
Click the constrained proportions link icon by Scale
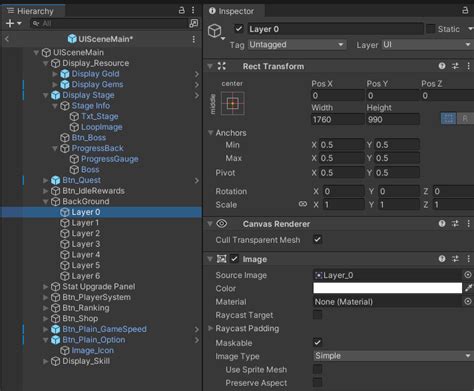tap(303, 204)
